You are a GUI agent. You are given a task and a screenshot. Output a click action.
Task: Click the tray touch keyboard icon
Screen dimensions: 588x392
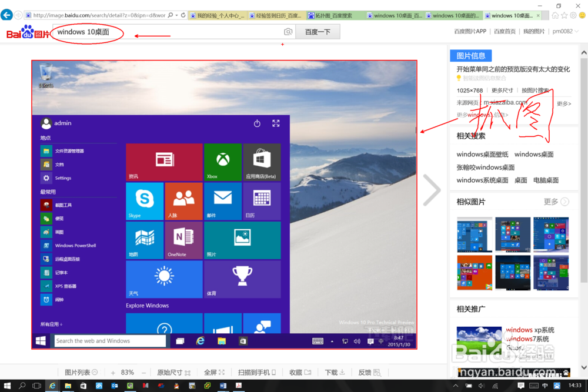coord(534,386)
